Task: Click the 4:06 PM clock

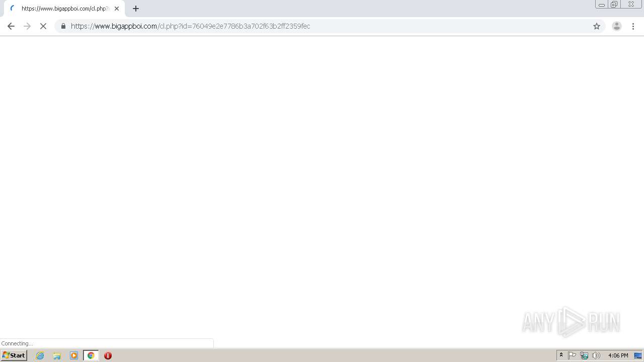Action: pos(618,355)
